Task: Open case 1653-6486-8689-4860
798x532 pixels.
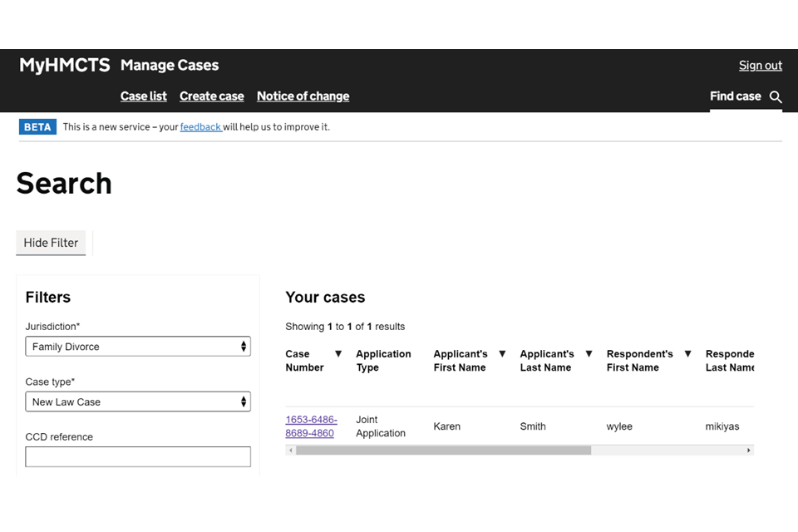Action: 310,426
